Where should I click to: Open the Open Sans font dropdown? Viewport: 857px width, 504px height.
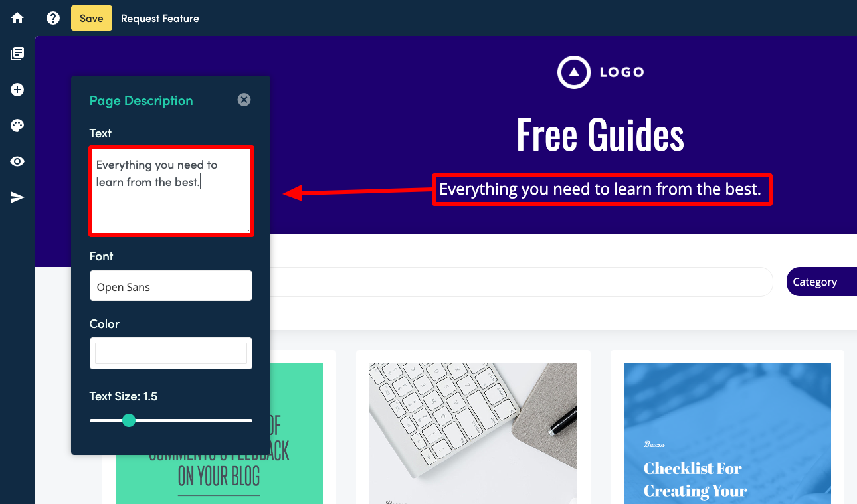tap(171, 286)
